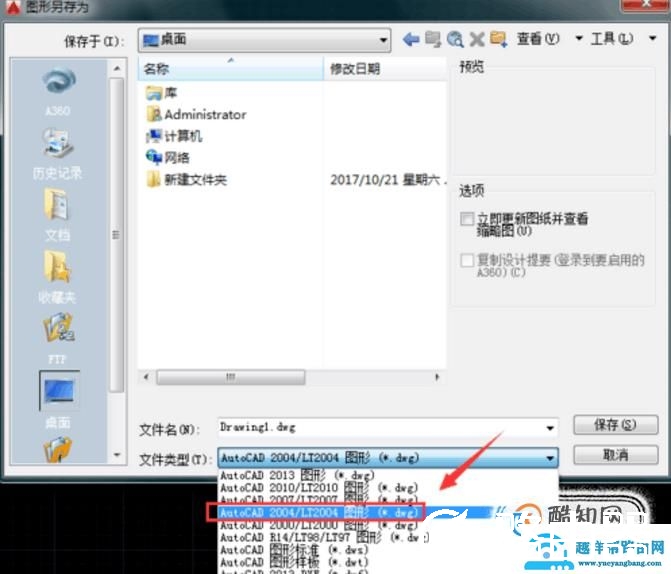Open the 工具(L) dropdown menu
This screenshot has height=574, width=671.
coord(652,39)
